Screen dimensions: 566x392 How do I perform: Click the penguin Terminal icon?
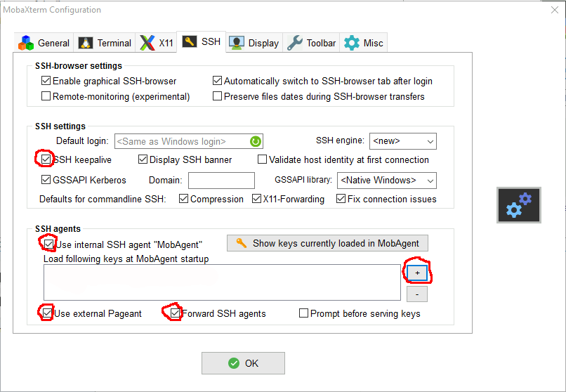click(x=86, y=43)
